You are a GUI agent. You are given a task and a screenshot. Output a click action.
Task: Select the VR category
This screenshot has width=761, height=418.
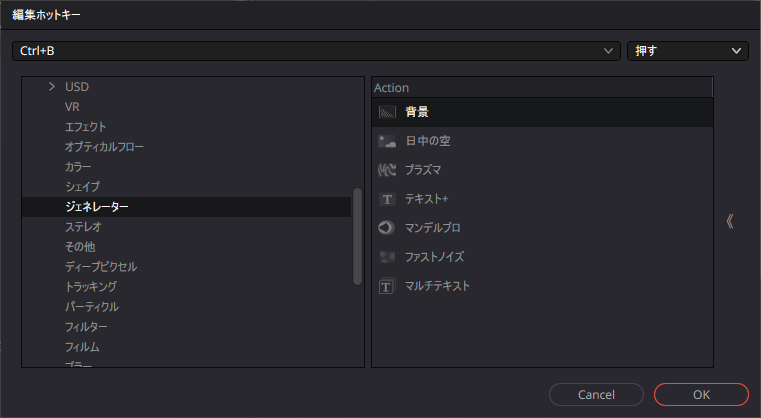[x=72, y=107]
